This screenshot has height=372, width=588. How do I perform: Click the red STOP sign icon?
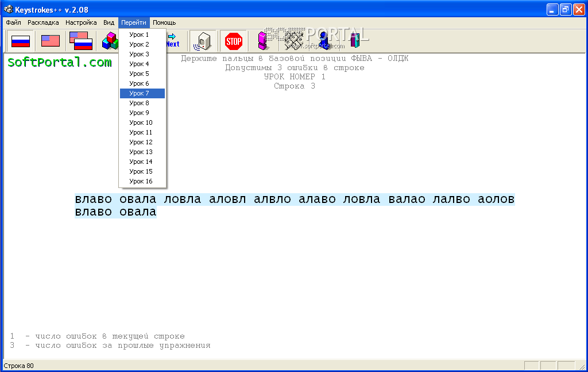233,41
